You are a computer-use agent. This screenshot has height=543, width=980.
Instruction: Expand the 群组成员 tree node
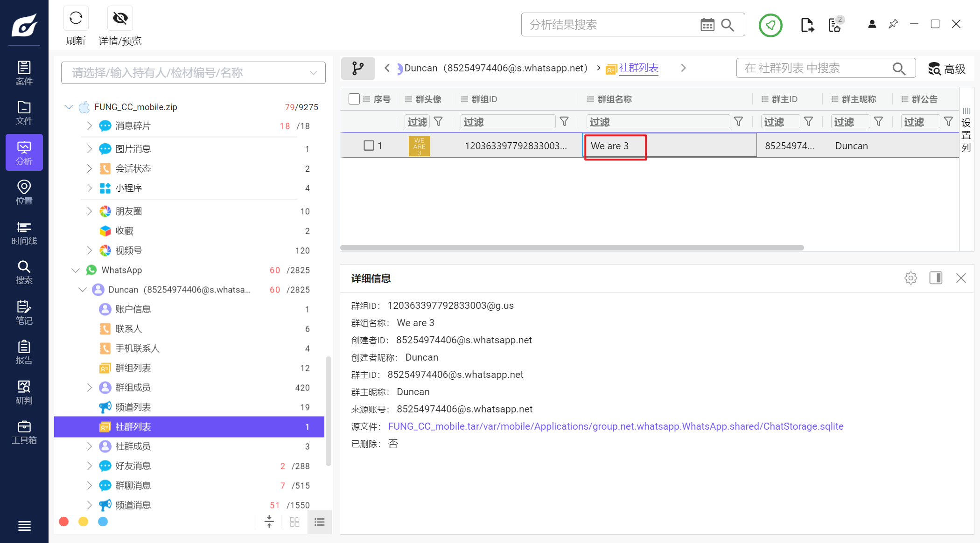click(89, 388)
